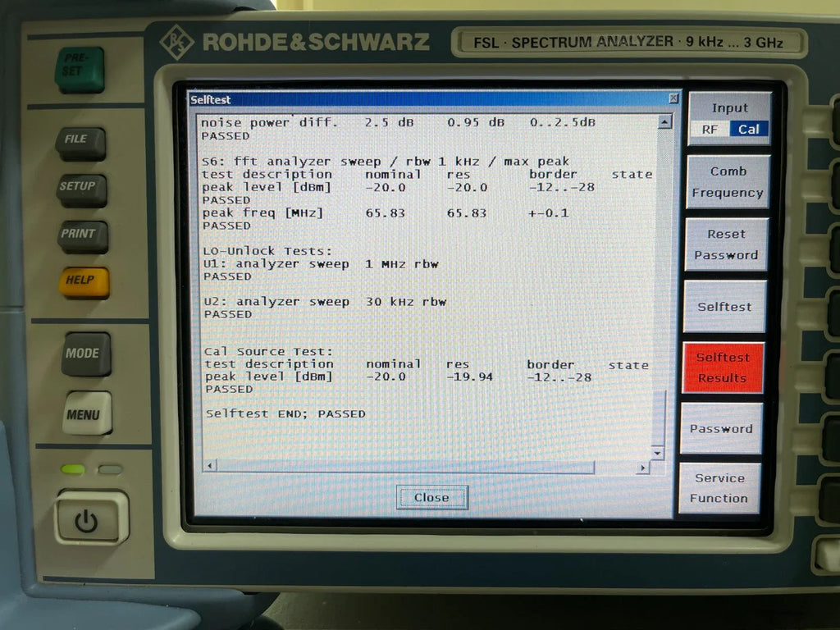Open the Comb Frequency softkey
The height and width of the screenshot is (630, 840).
pyautogui.click(x=728, y=181)
